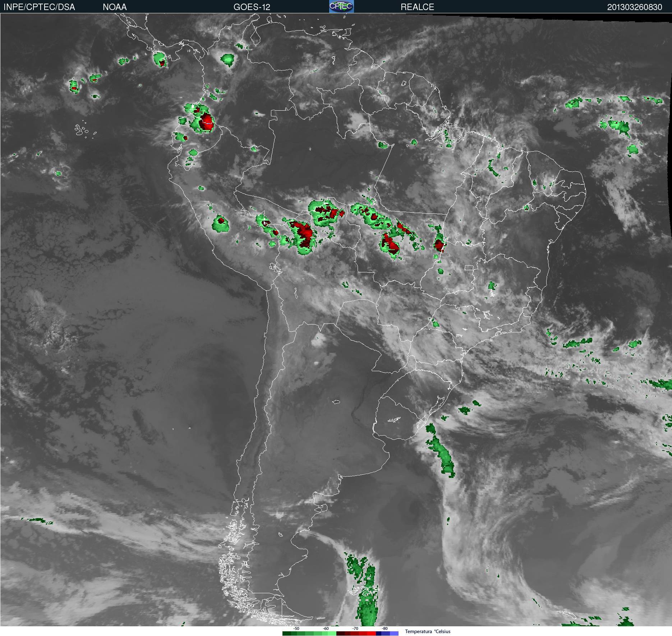Pick the bright red legend swatch
The height and width of the screenshot is (636, 672).
(x=371, y=633)
